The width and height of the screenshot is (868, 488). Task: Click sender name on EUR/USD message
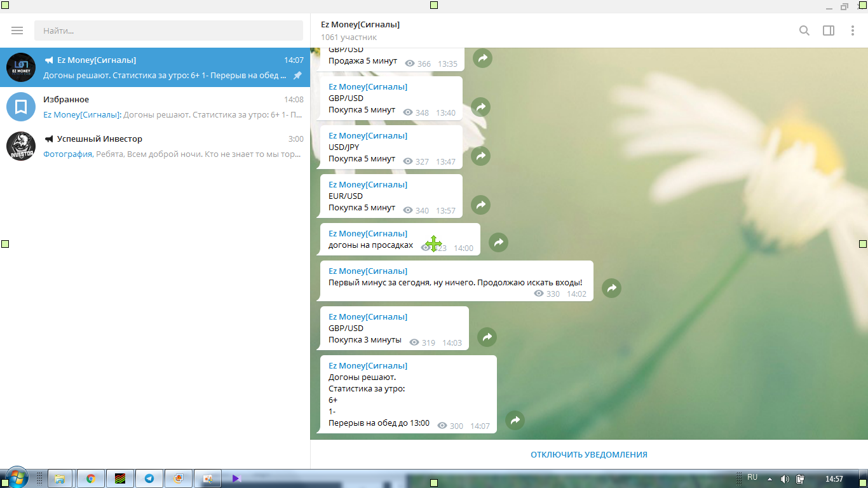(x=368, y=184)
